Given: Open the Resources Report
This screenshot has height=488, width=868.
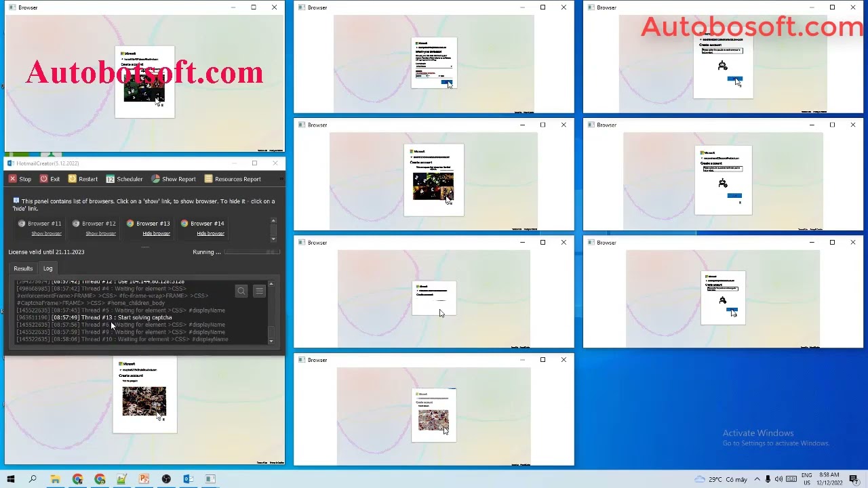Looking at the screenshot, I should point(232,179).
